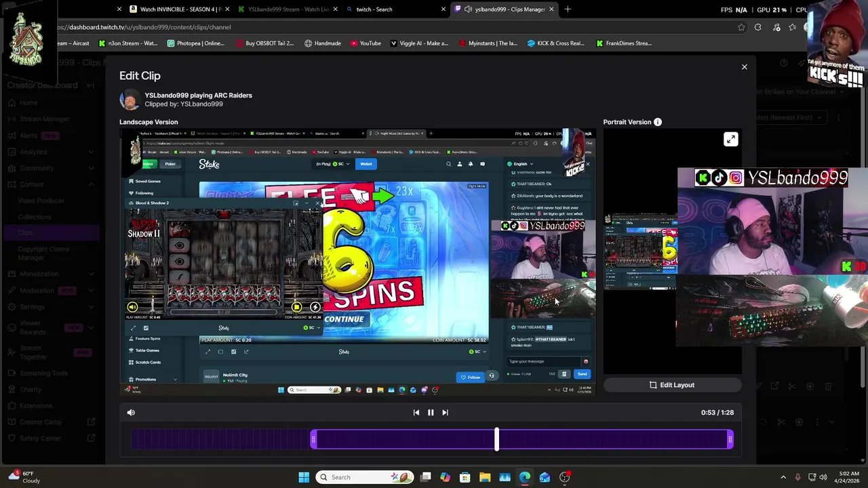
Task: Open the Edit Layout option
Action: click(x=672, y=385)
